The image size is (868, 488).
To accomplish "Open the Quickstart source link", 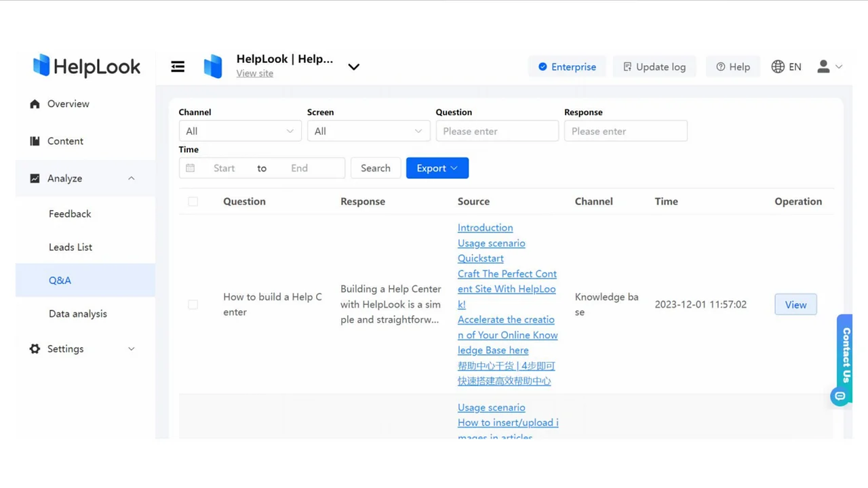I will click(480, 258).
